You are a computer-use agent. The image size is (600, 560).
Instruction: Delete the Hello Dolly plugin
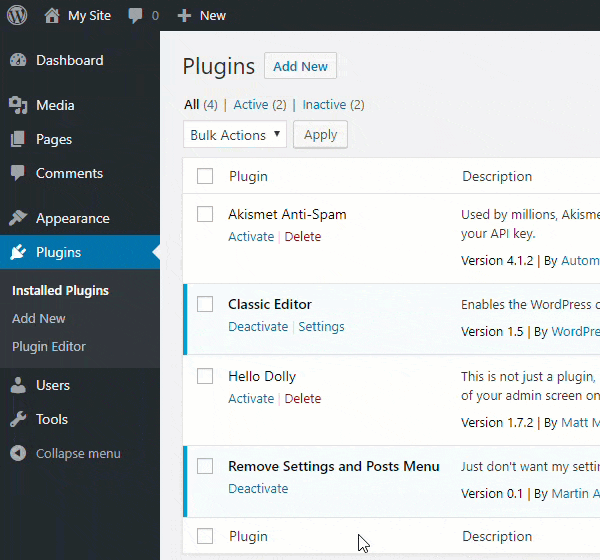(303, 398)
